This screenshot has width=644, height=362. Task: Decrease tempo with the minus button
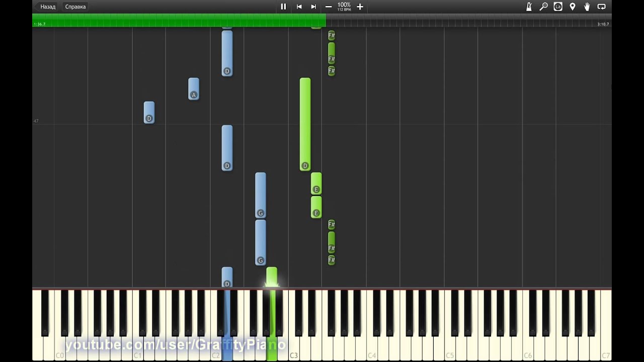click(x=329, y=7)
